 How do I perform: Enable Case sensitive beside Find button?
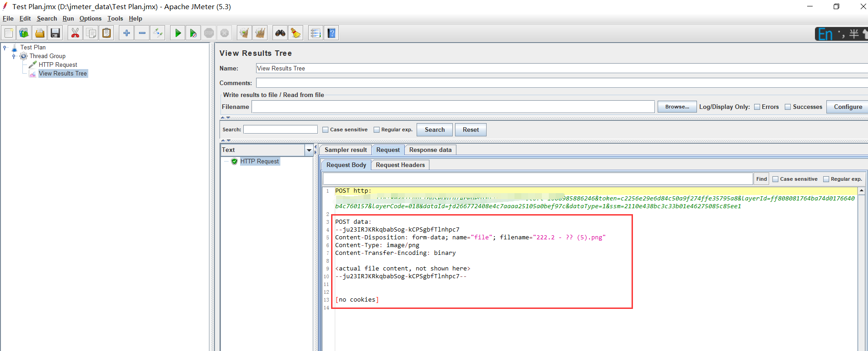[776, 179]
